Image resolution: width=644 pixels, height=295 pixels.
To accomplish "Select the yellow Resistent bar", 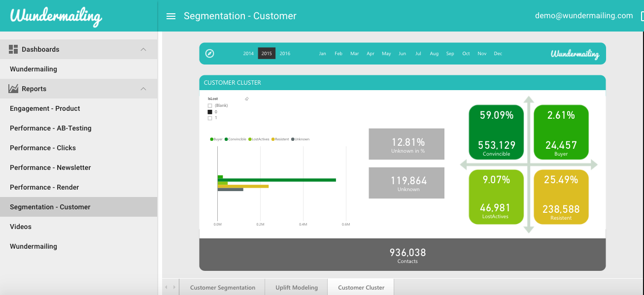I will (243, 186).
